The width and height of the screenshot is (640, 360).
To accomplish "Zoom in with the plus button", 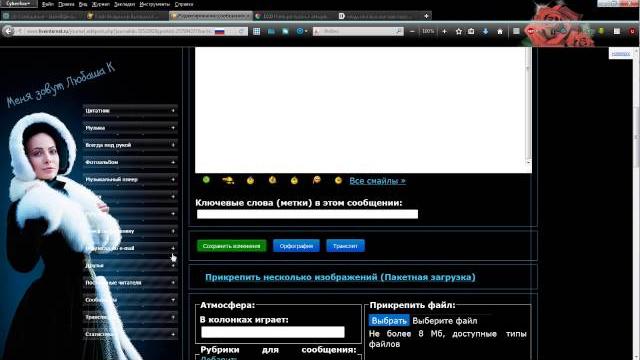I will pyautogui.click(x=444, y=31).
